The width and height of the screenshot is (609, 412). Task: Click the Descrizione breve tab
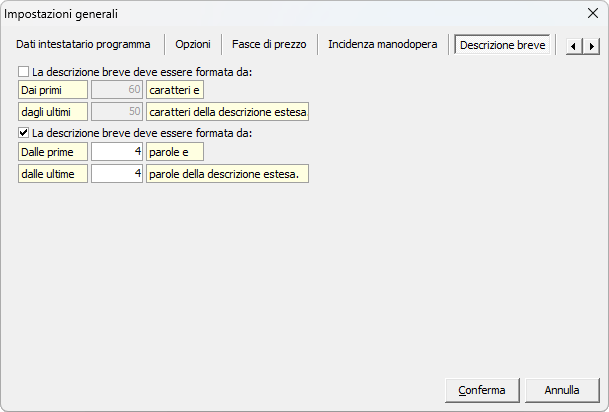click(502, 45)
